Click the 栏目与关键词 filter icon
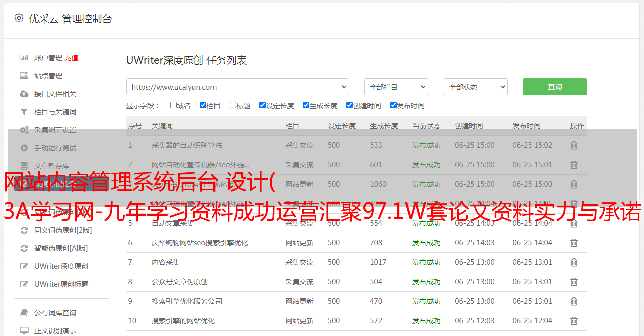 (24, 112)
